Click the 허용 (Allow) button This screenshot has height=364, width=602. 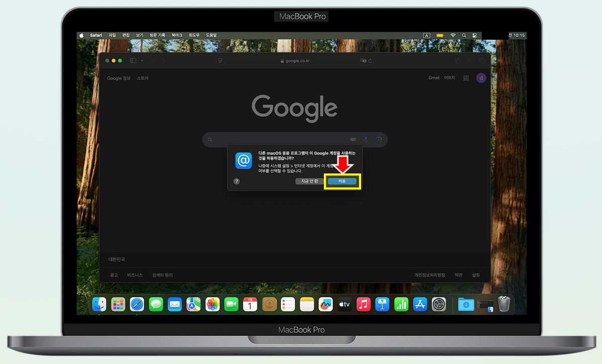click(341, 181)
